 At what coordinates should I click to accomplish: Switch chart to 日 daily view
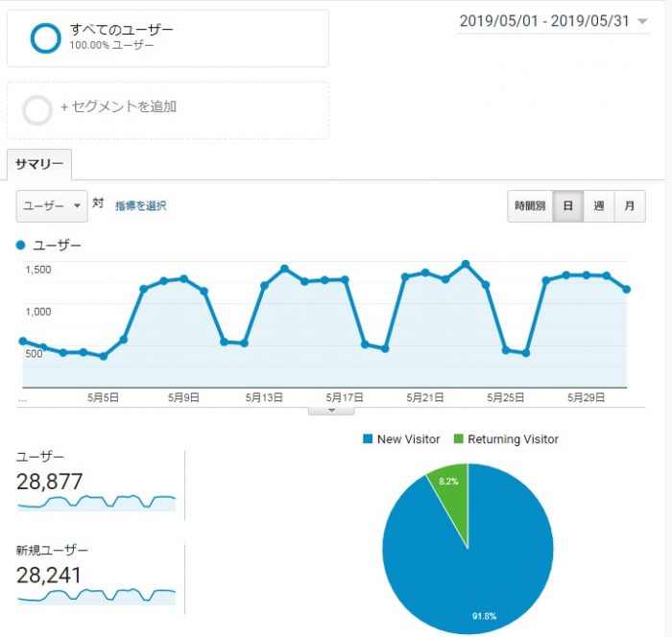[568, 206]
